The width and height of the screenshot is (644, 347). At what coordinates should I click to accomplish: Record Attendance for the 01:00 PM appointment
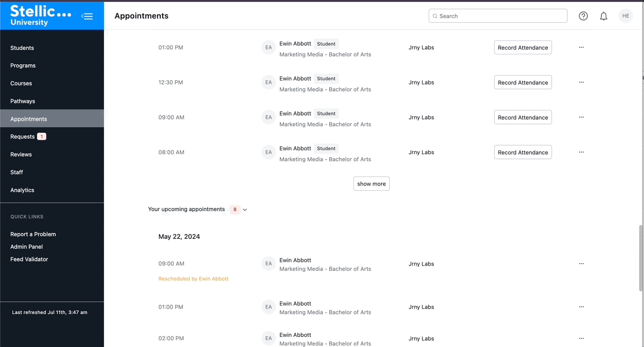(523, 48)
